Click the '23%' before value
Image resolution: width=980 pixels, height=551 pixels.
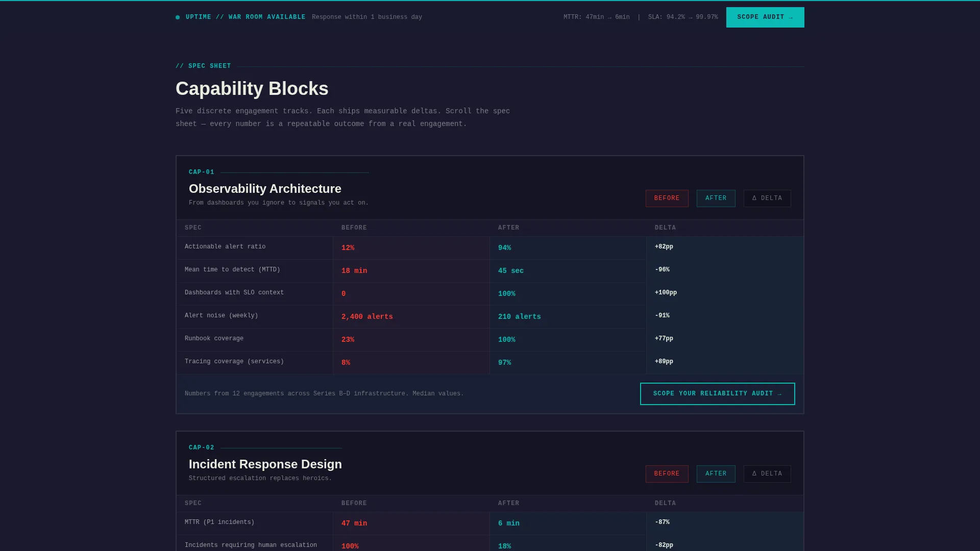tap(348, 340)
